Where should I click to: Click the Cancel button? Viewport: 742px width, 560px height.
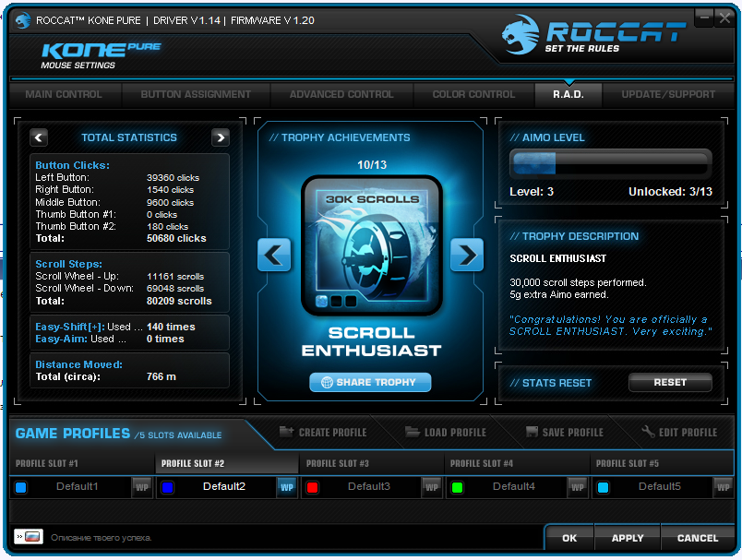coord(698,538)
